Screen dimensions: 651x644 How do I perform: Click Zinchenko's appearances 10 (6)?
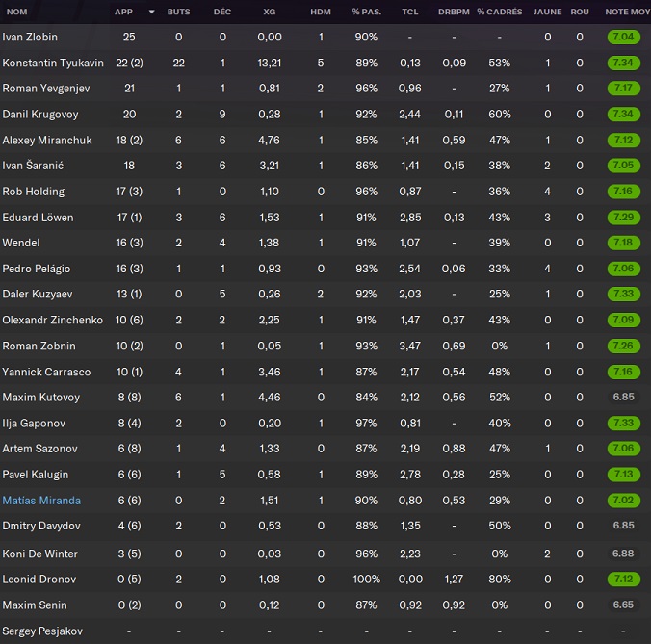[129, 320]
